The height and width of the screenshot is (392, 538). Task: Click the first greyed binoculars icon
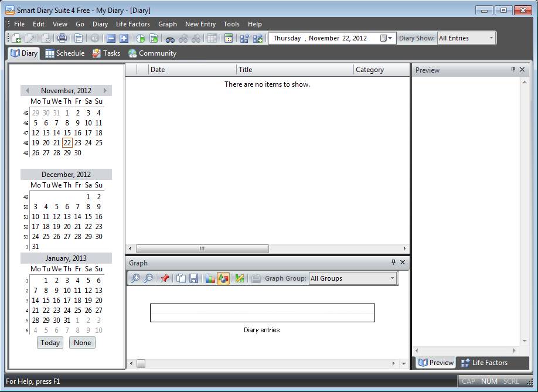point(183,39)
